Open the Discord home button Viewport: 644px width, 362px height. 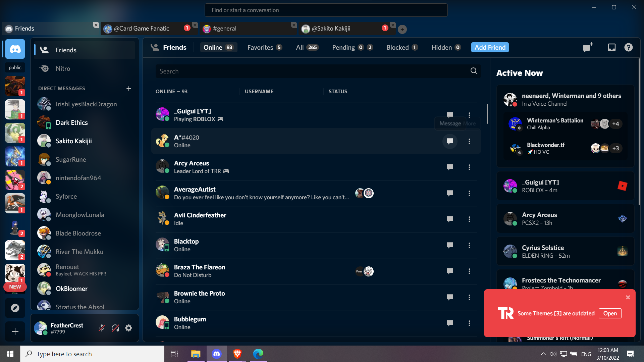pos(15,49)
